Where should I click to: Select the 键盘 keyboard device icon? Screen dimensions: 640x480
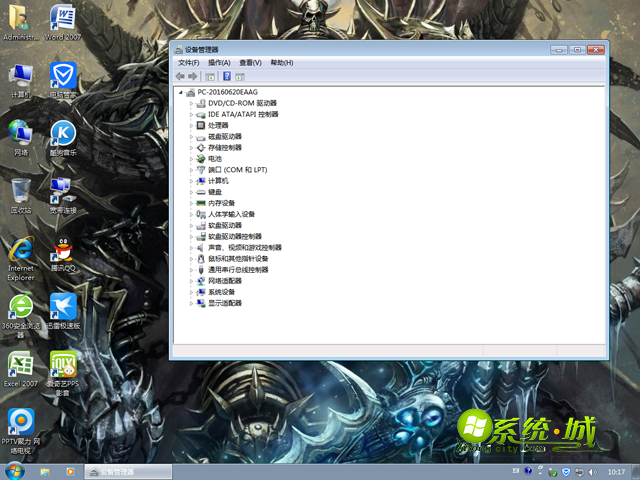pyautogui.click(x=201, y=192)
